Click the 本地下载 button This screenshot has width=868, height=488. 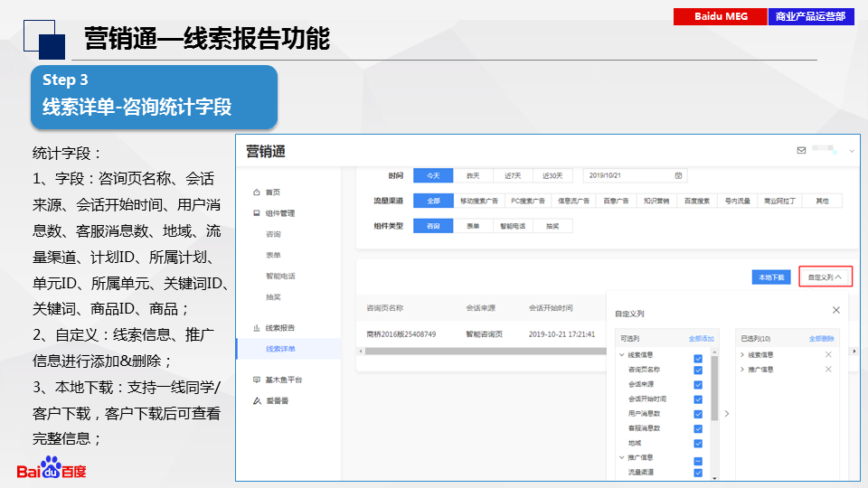pyautogui.click(x=771, y=277)
